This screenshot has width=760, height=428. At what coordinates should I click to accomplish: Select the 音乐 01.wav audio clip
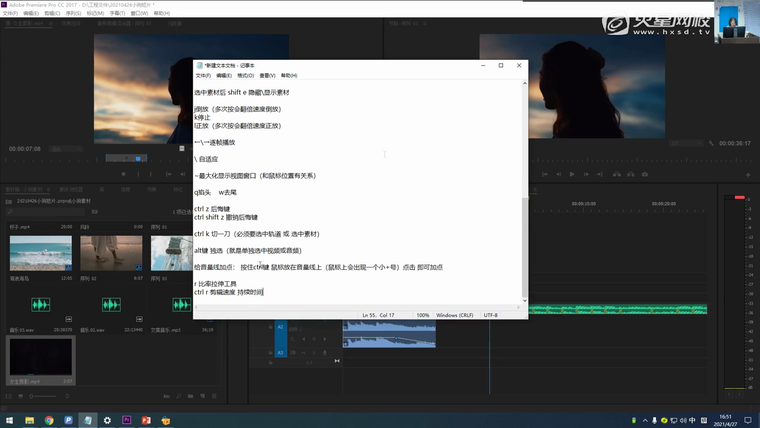point(40,304)
